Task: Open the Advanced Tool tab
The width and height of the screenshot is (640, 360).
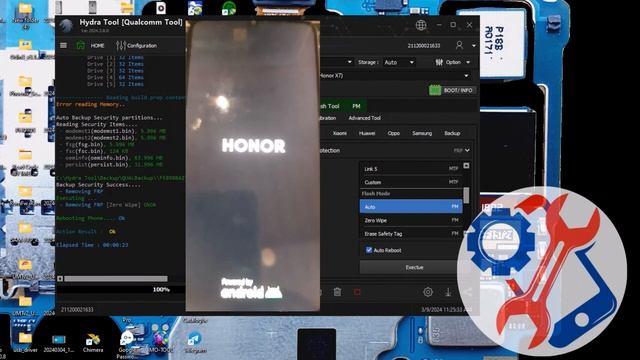Action: (364, 118)
